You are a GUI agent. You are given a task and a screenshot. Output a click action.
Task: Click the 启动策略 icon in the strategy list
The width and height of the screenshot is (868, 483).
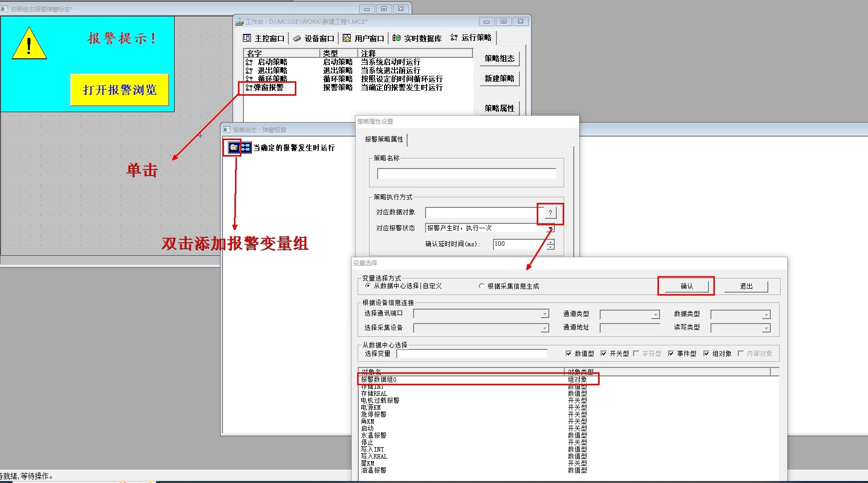coord(250,62)
